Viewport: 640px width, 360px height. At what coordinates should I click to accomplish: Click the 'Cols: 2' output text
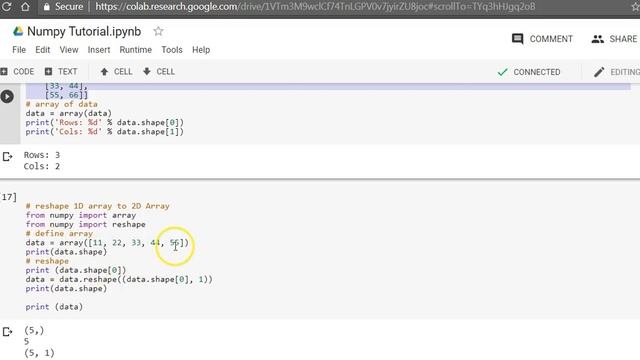pos(42,166)
